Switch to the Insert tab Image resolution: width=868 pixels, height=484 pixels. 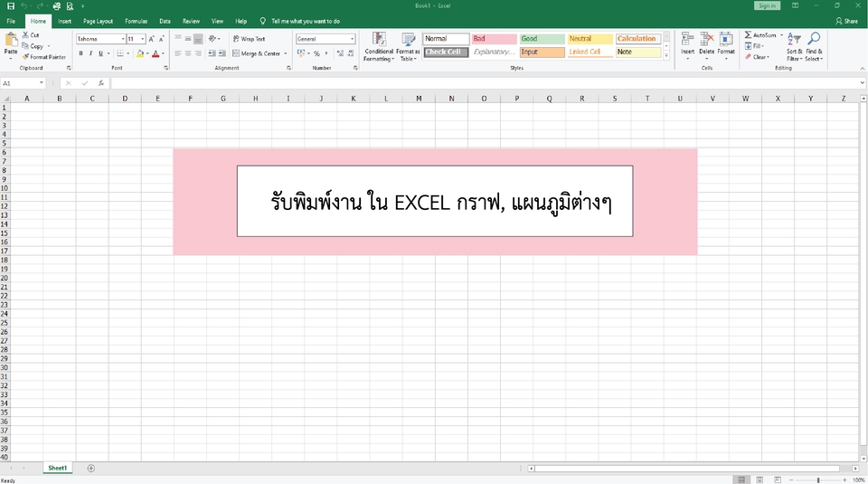point(65,21)
